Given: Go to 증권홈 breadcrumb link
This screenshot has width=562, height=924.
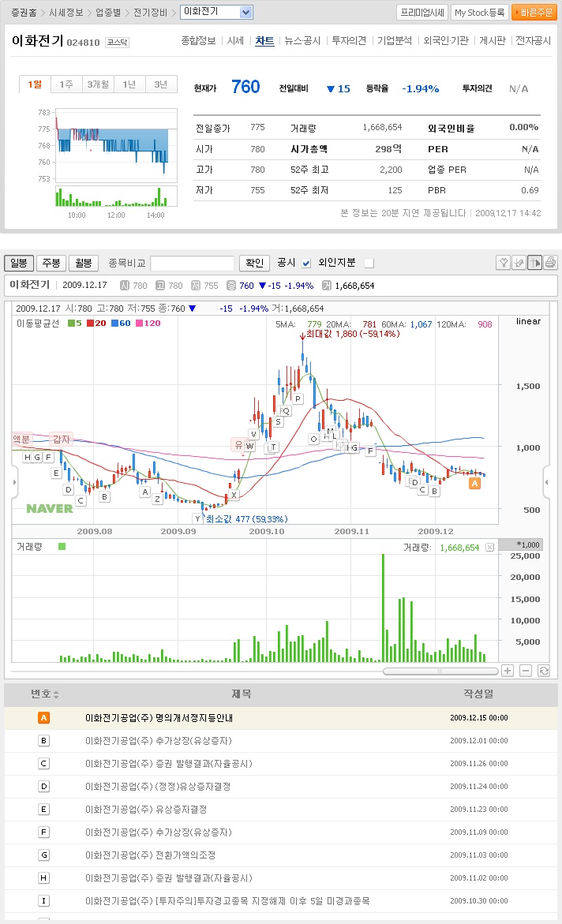Looking at the screenshot, I should (x=24, y=13).
